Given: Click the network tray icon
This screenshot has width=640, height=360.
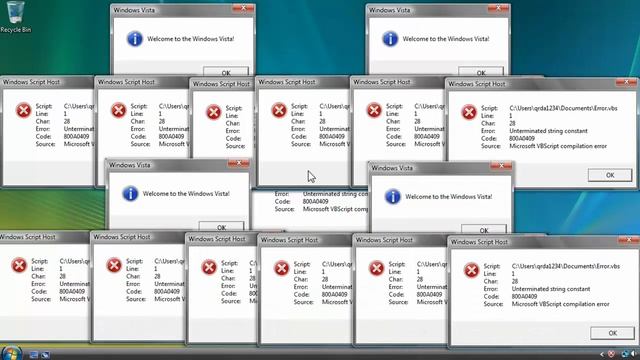Looking at the screenshot, I should point(624,354).
